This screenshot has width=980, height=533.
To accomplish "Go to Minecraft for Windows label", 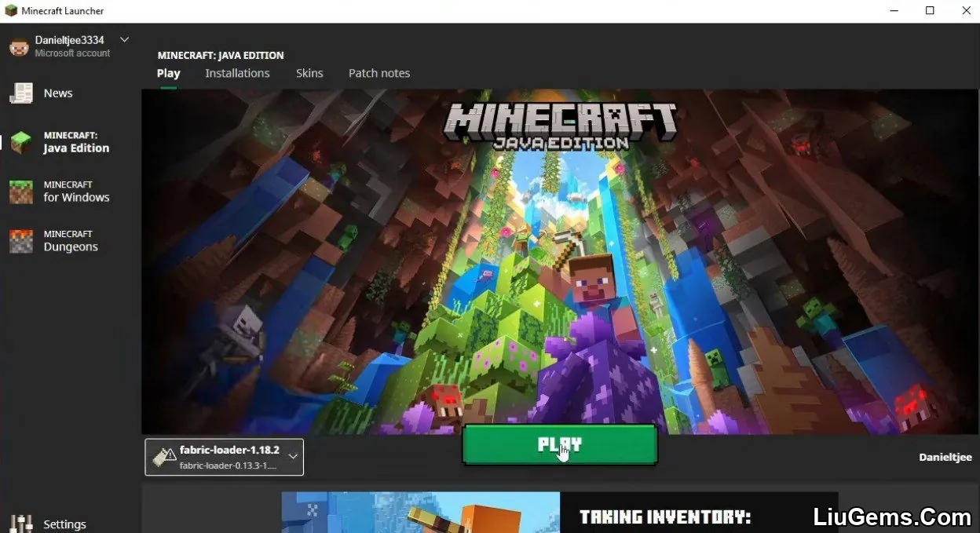I will tap(76, 192).
